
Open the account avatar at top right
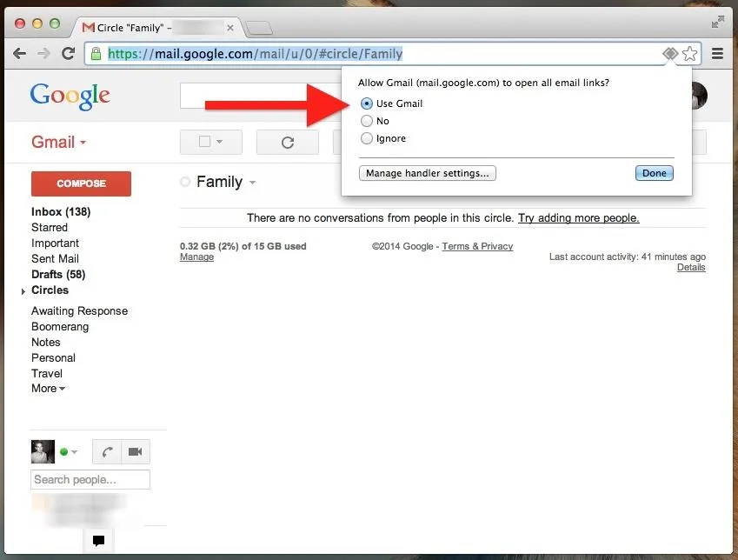[700, 96]
